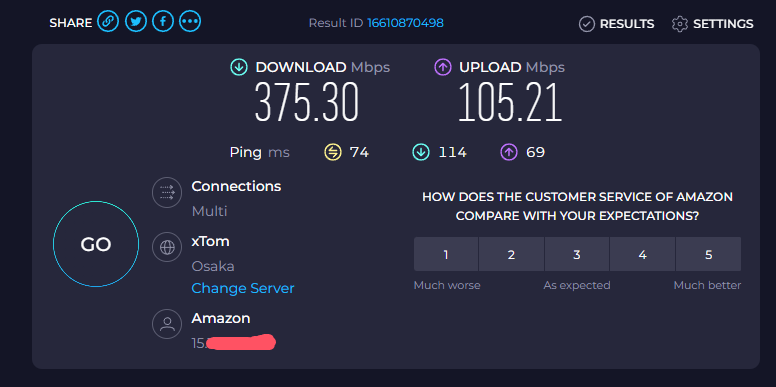Click the Results checkmark icon
This screenshot has height=387, width=776.
[586, 24]
